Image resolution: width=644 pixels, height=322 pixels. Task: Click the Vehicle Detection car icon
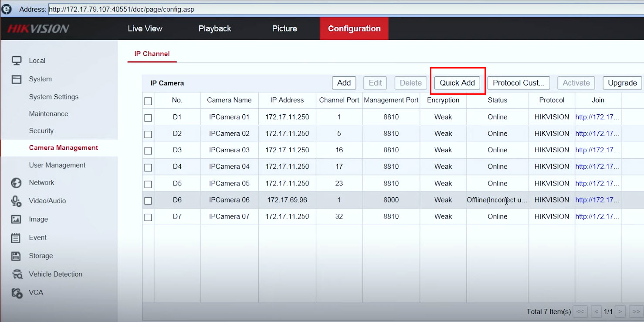tap(17, 274)
